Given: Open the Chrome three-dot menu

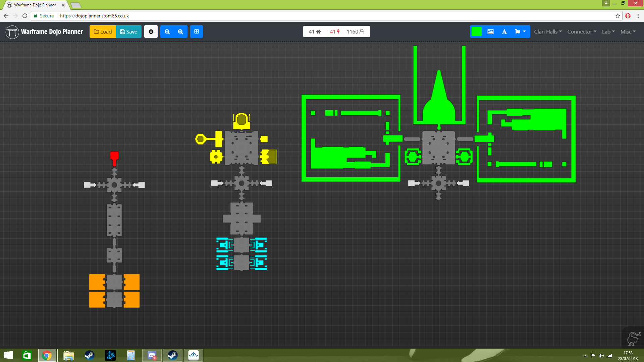Looking at the screenshot, I should pyautogui.click(x=638, y=16).
